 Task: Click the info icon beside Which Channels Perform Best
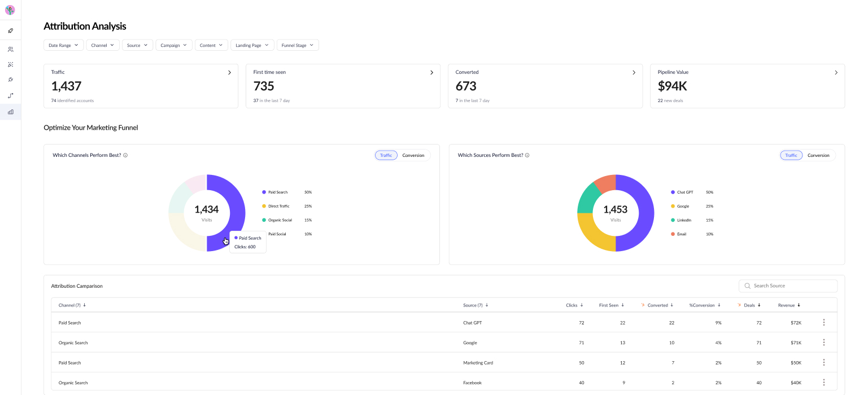pyautogui.click(x=125, y=155)
